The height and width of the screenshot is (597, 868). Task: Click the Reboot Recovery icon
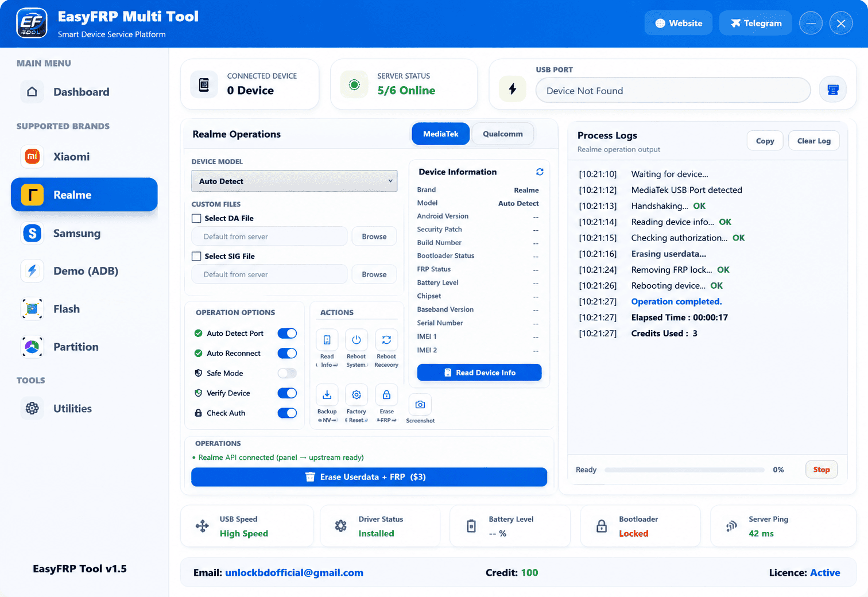[x=386, y=340]
